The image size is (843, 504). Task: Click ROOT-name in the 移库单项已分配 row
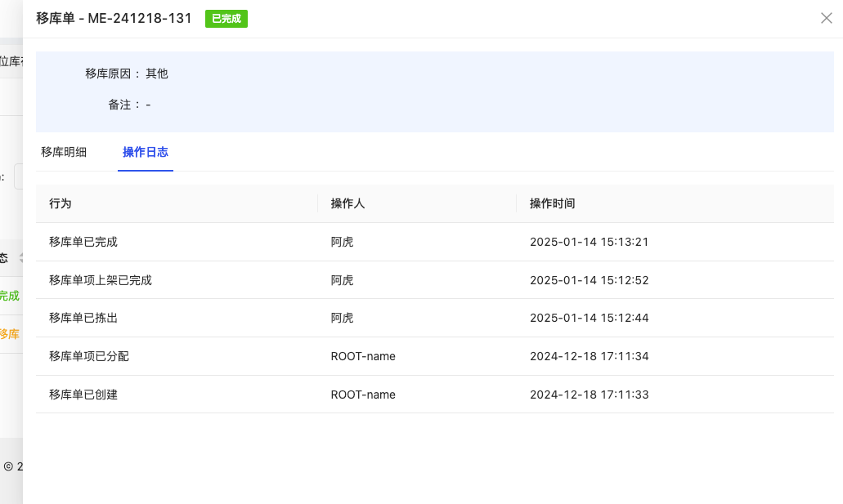point(363,356)
